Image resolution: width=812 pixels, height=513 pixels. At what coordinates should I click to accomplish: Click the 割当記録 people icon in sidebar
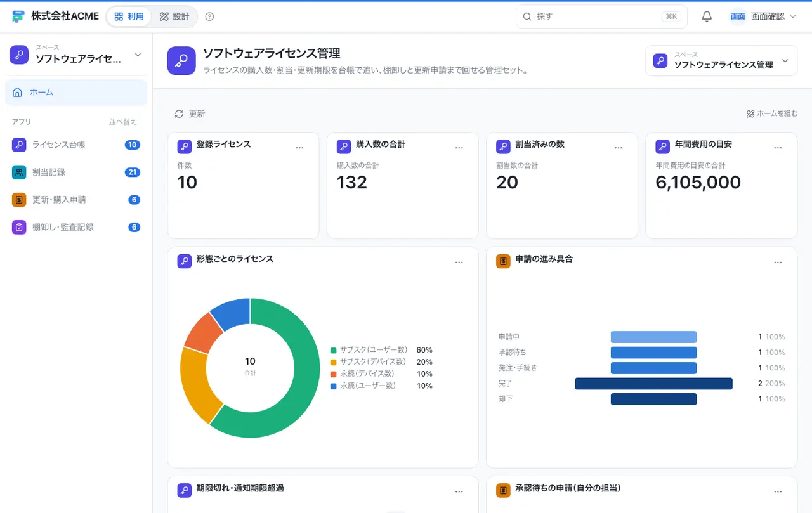pos(19,172)
